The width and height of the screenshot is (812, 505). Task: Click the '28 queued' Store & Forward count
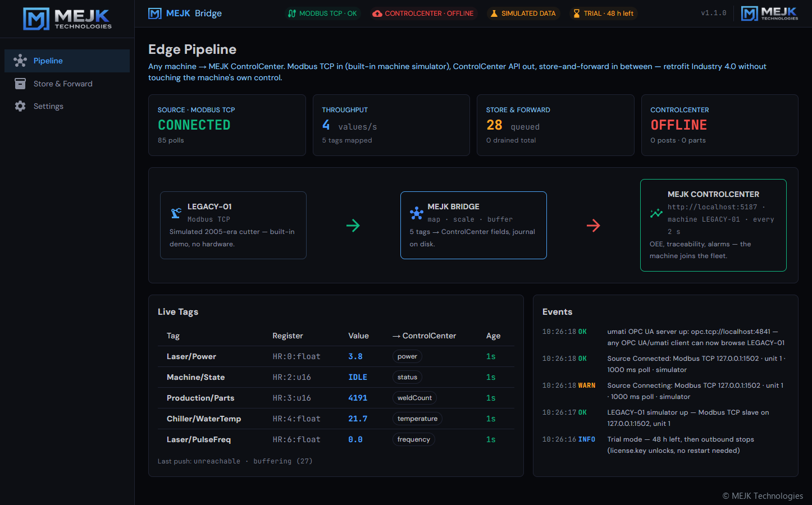click(513, 125)
